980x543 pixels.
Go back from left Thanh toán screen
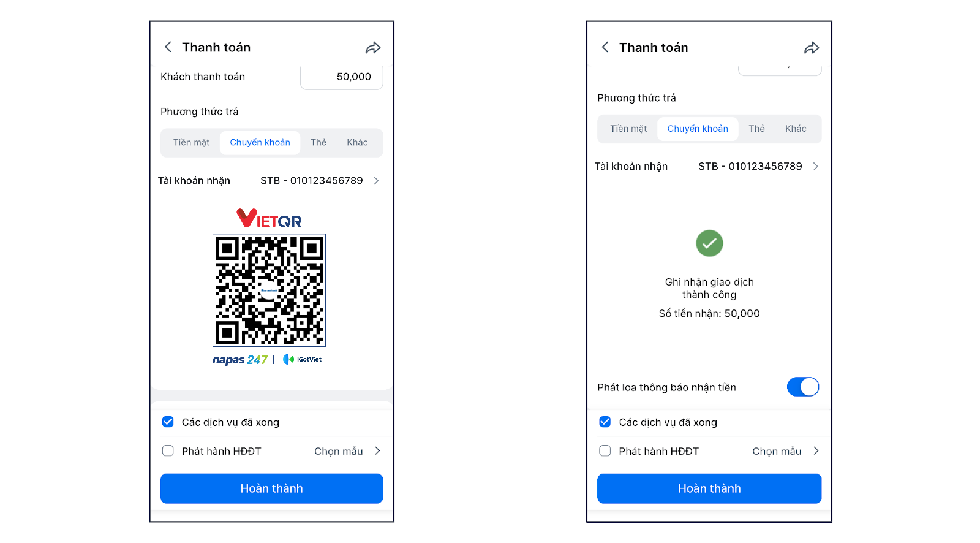[x=168, y=47]
